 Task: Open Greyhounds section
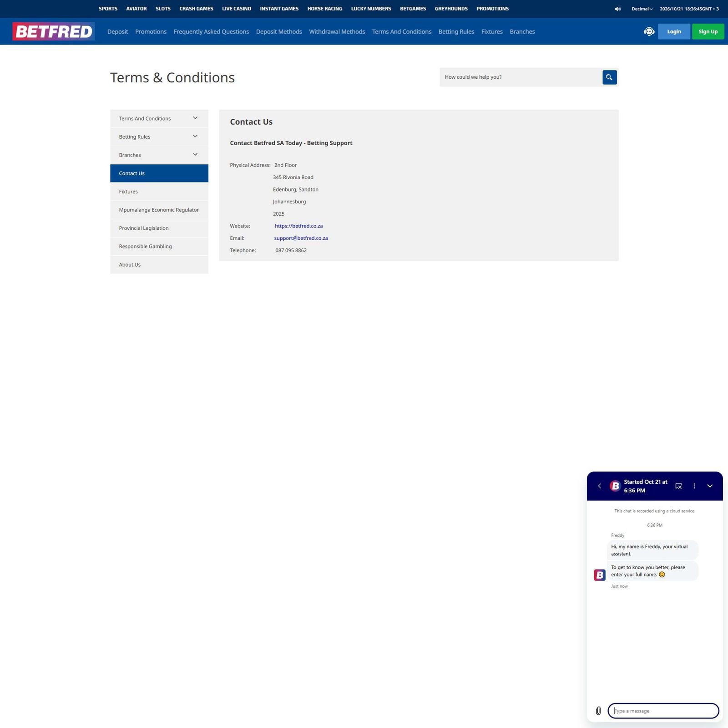[x=451, y=9]
